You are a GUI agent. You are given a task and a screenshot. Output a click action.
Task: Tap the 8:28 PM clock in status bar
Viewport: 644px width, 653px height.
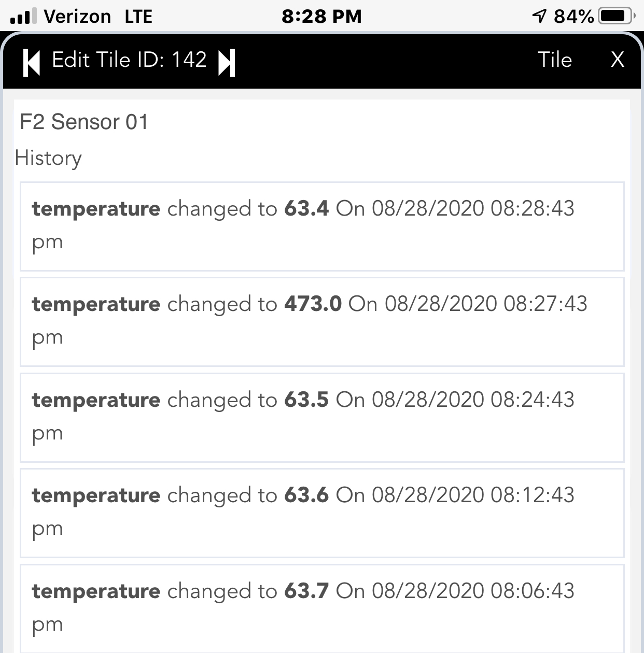point(321,17)
